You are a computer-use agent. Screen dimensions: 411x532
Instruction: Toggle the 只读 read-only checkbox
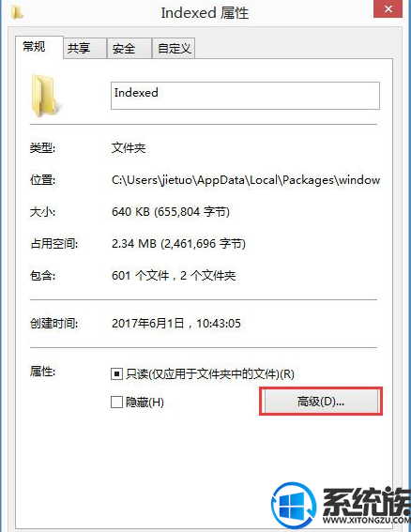click(116, 373)
